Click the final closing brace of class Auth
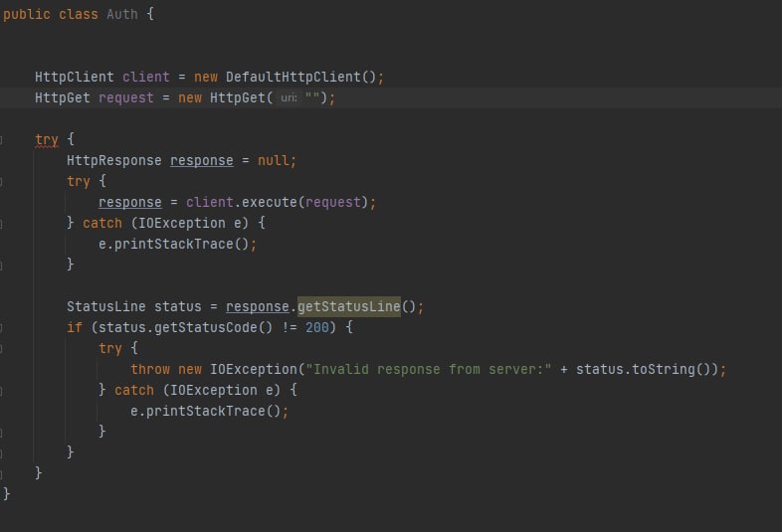782x532 pixels. [x=7, y=493]
